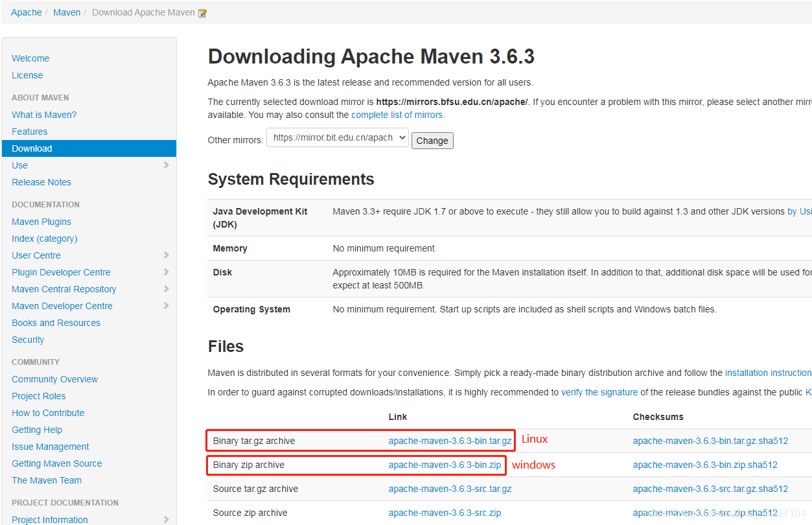Open Maven Plugins documentation link

[41, 222]
